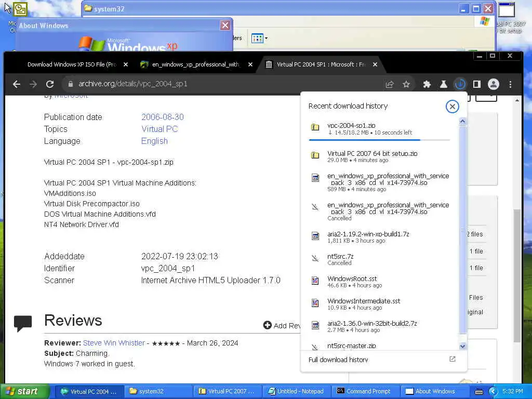This screenshot has width=532, height=399.
Task: Open the Virtual PC 2007 setup desktop icon
Action: click(507, 9)
